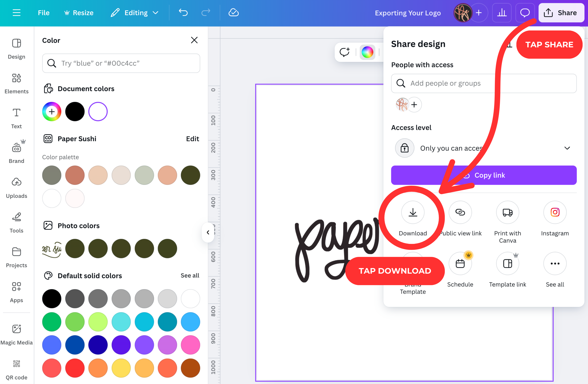Image resolution: width=588 pixels, height=384 pixels.
Task: Select the paper logo on canvas
Action: click(x=337, y=250)
